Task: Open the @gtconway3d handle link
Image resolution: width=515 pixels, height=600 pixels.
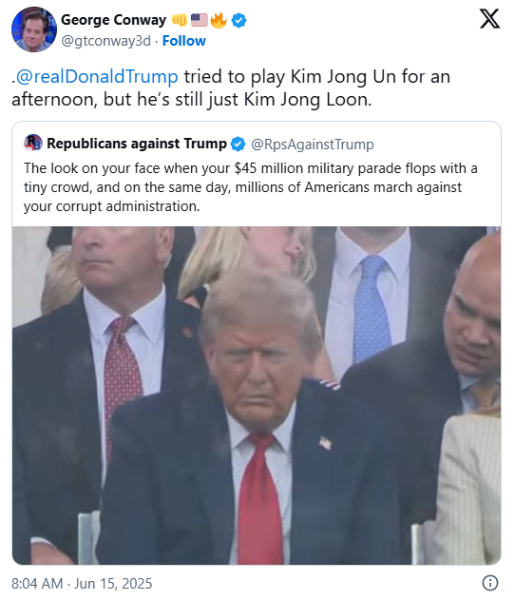Action: (106, 41)
